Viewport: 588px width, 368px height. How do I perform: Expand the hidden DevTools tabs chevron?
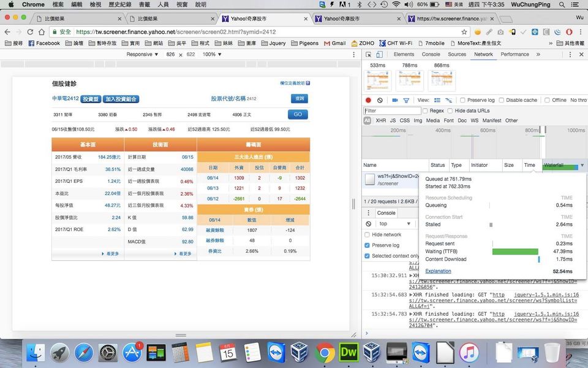[538, 54]
